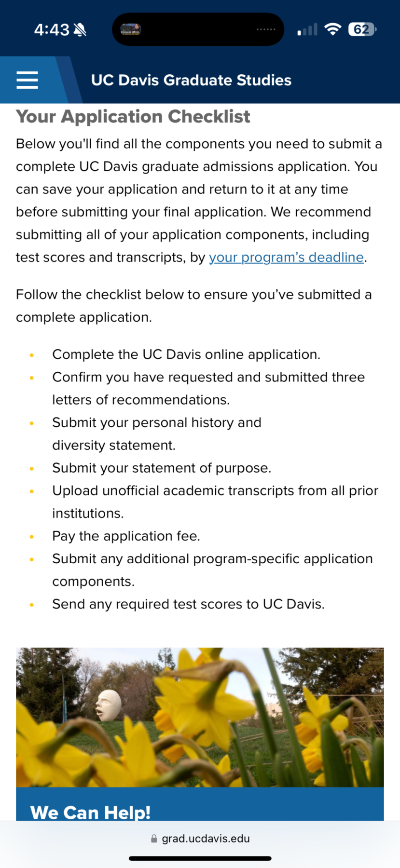The width and height of the screenshot is (400, 868).
Task: Tap the "Pay the application fee" item
Action: click(126, 536)
